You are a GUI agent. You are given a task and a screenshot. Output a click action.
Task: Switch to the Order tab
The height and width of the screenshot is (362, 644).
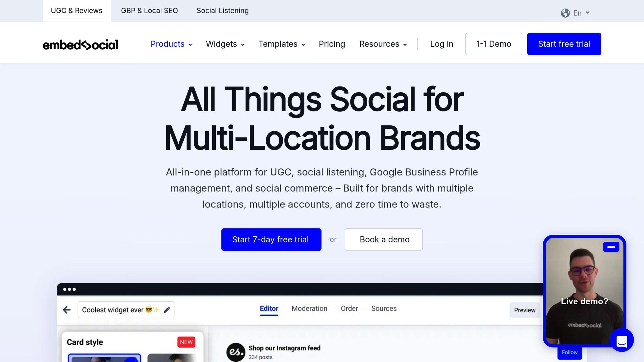pyautogui.click(x=349, y=309)
